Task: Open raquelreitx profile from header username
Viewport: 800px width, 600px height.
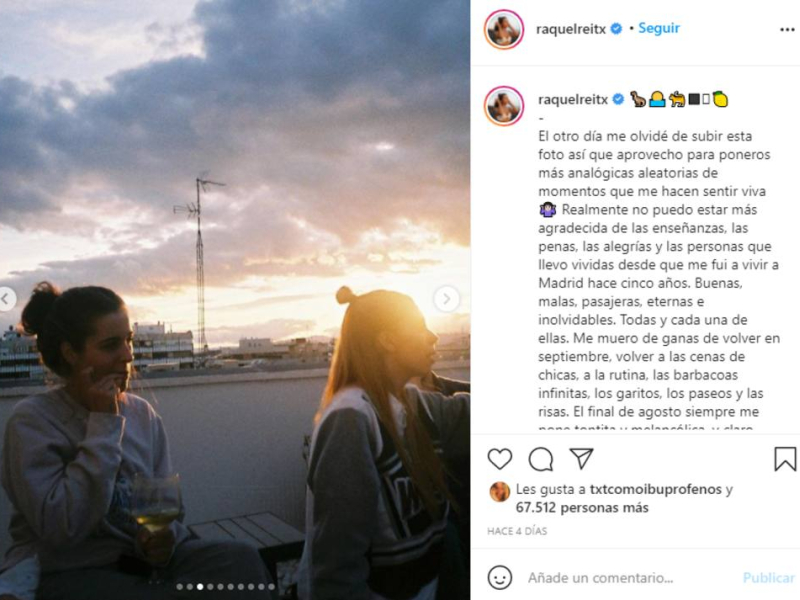Action: 570,29
